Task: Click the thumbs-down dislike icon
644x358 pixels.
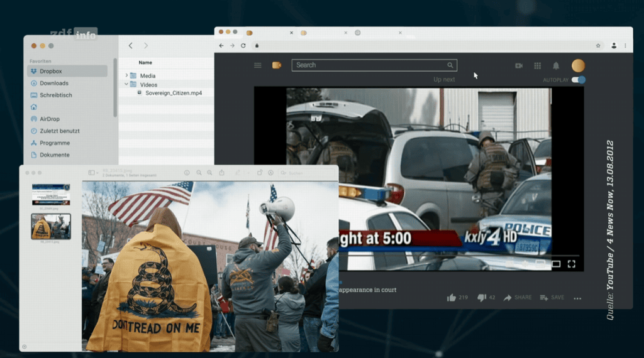Action: pos(482,298)
